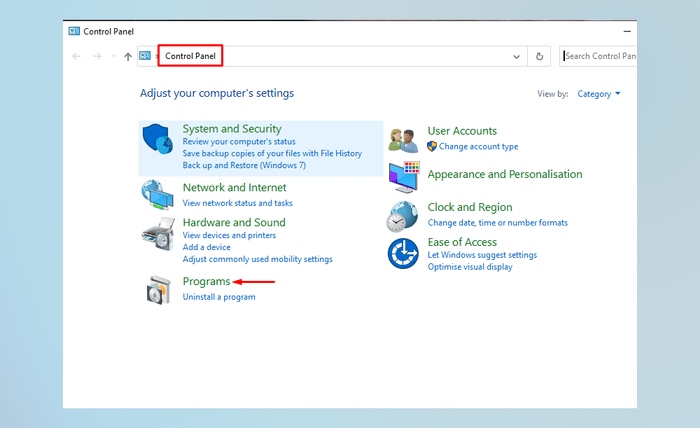Open Hardware and Sound category

(x=234, y=222)
